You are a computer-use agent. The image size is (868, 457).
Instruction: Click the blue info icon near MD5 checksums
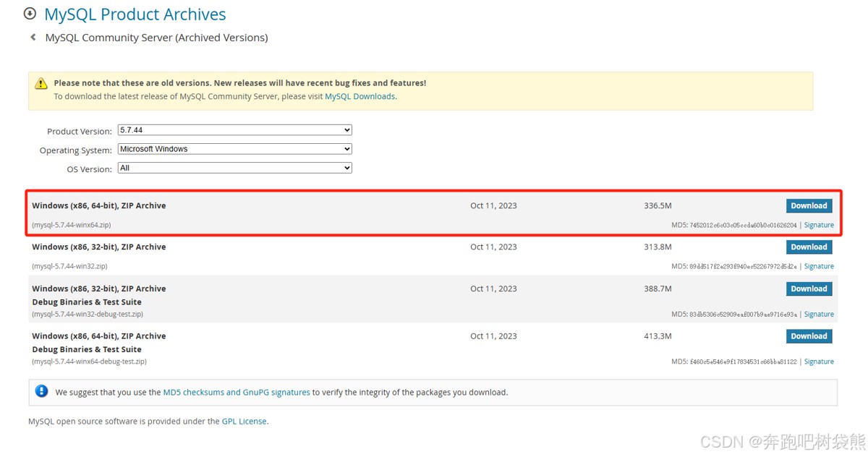click(x=41, y=391)
